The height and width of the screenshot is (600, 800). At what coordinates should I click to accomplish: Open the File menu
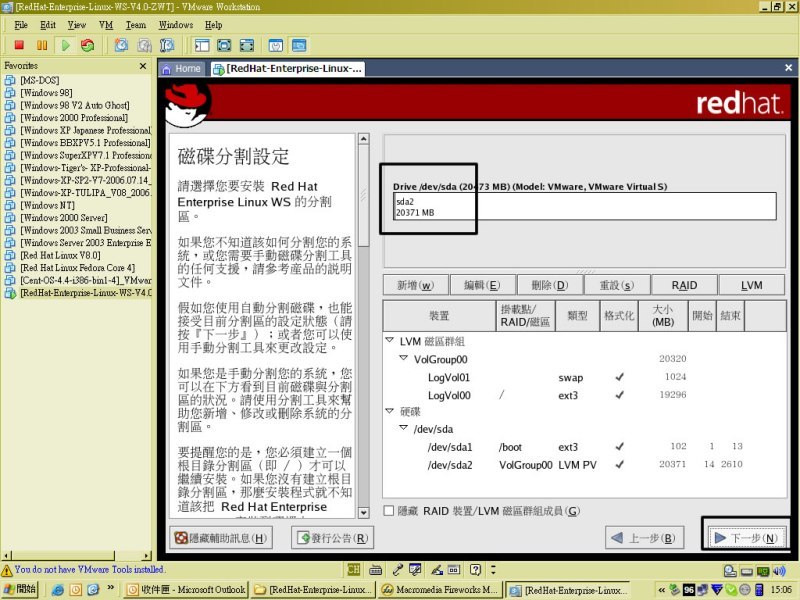21,25
